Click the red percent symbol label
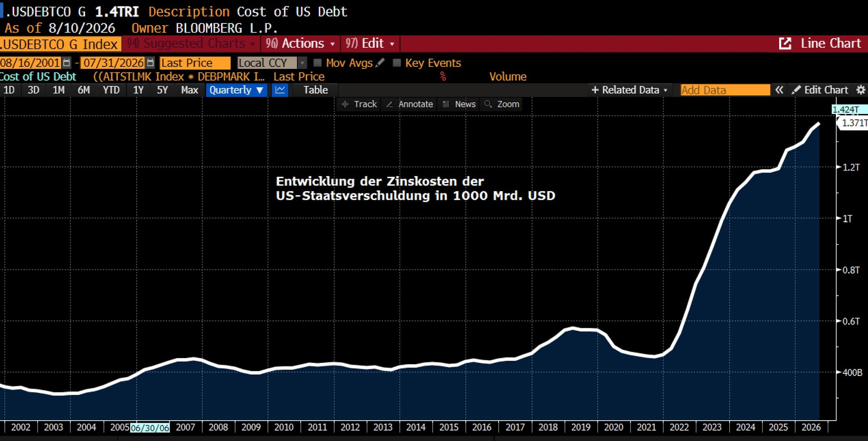The image size is (868, 441). (443, 77)
